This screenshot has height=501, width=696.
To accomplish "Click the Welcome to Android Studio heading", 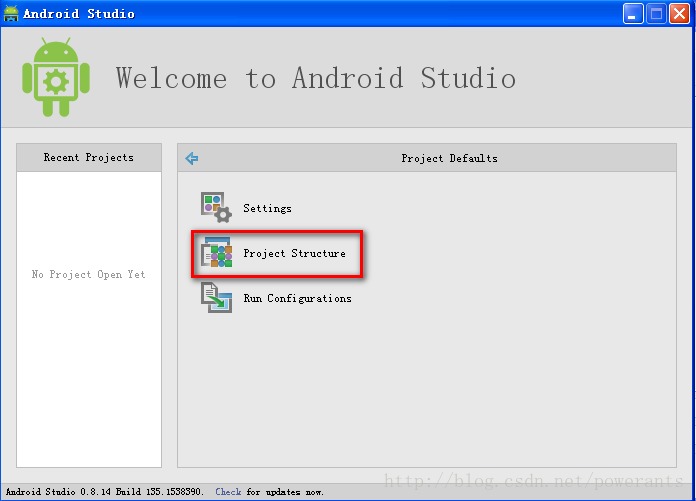I will click(x=316, y=78).
